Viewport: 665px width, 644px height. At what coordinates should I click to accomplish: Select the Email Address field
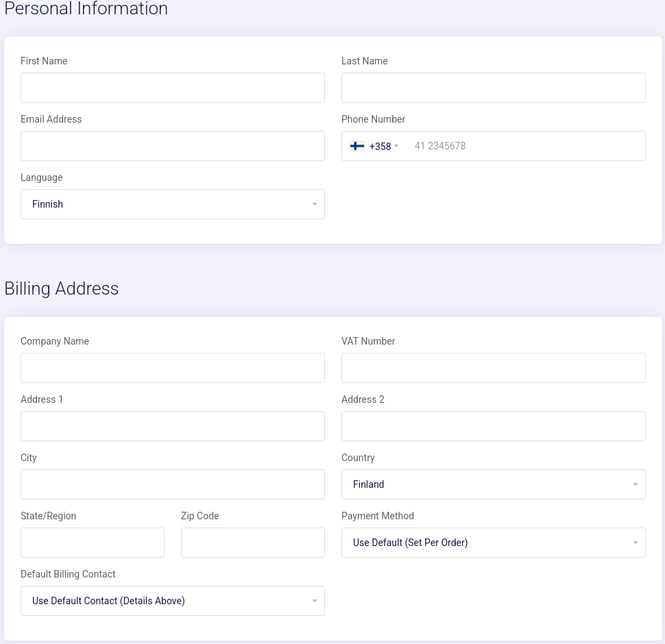tap(173, 146)
